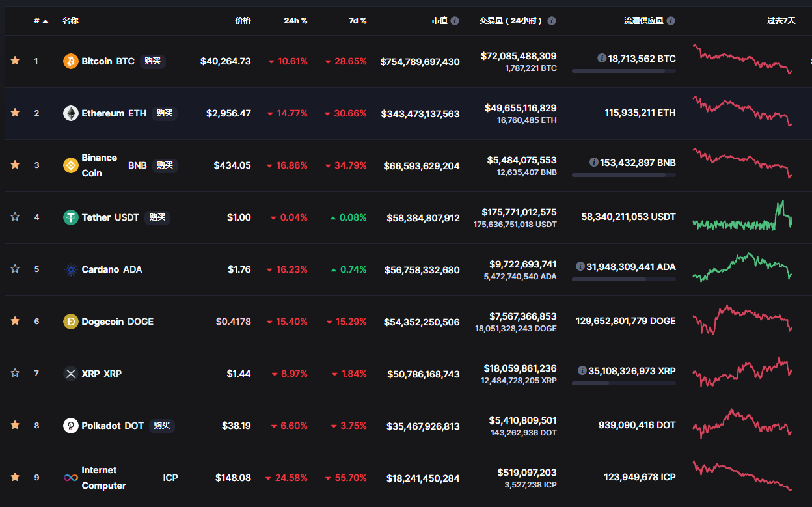Screen dimensions: 812x507
Task: Click Tether volume $175,771,012,575
Action: tap(519, 212)
